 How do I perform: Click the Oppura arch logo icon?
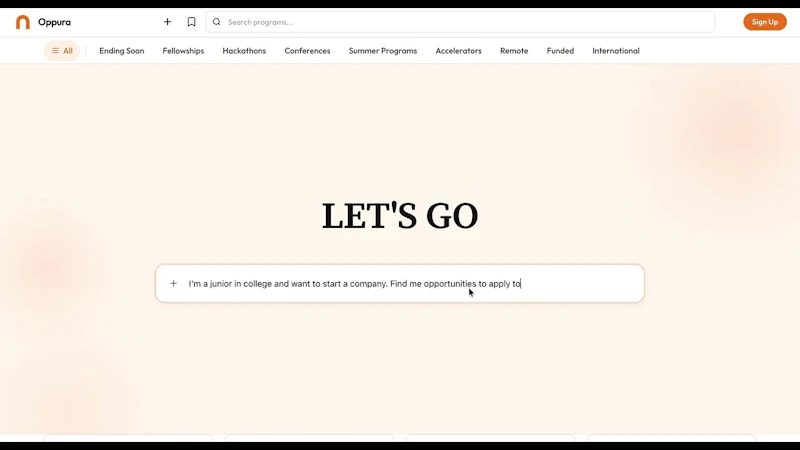(x=23, y=22)
